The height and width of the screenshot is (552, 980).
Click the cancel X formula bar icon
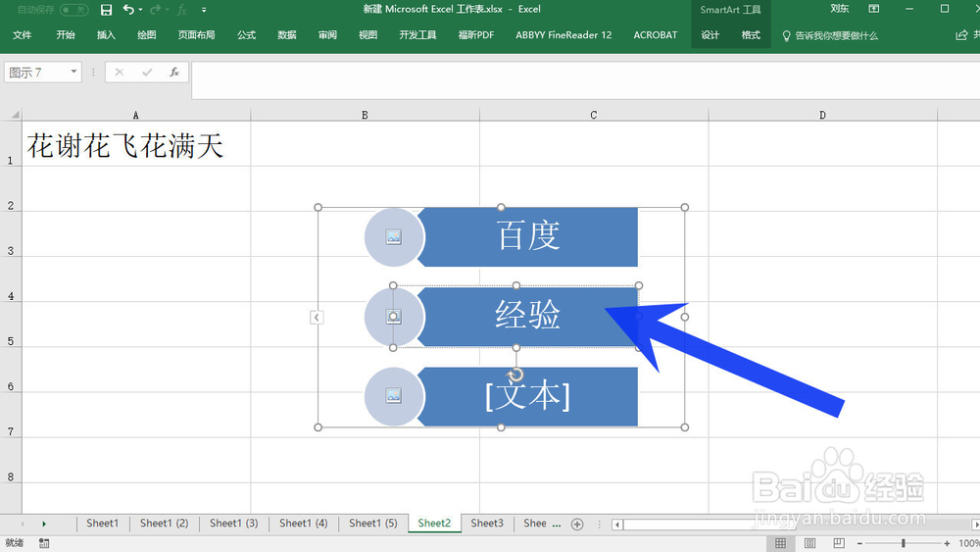(x=119, y=73)
